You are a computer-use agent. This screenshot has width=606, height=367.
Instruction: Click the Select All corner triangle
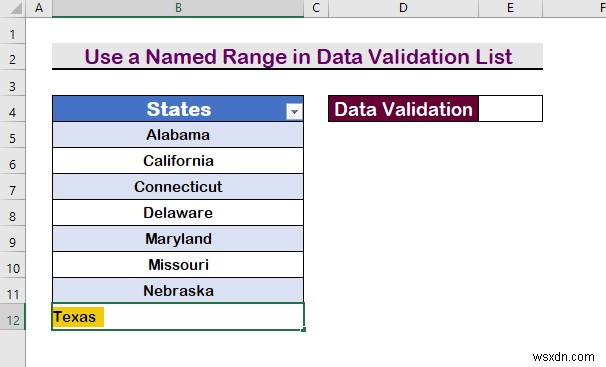pyautogui.click(x=16, y=8)
